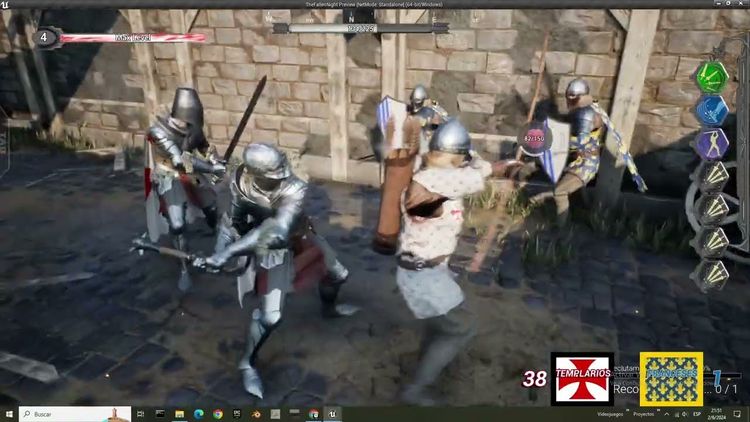Click the player's red health bar
Image resolution: width=750 pixels, height=422 pixels.
132,37
